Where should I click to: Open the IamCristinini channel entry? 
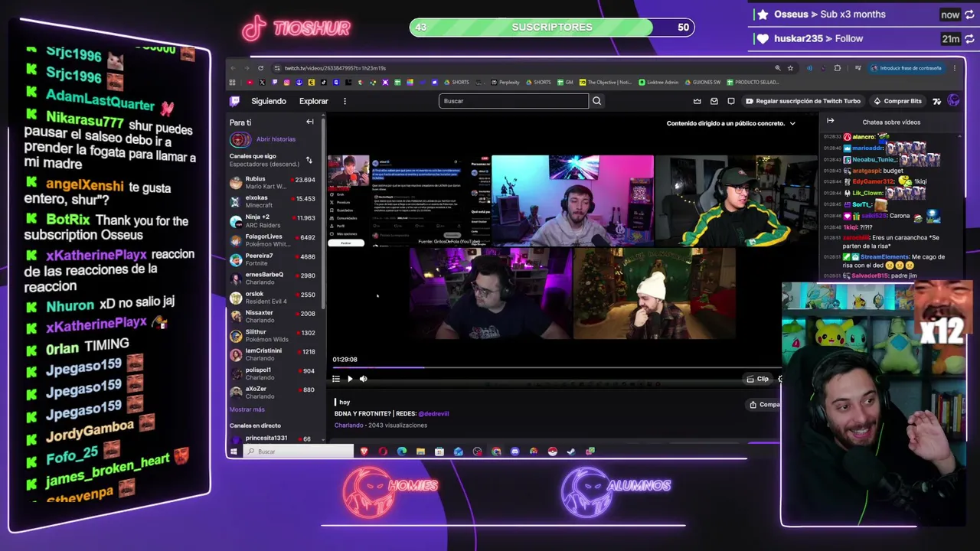click(x=273, y=354)
